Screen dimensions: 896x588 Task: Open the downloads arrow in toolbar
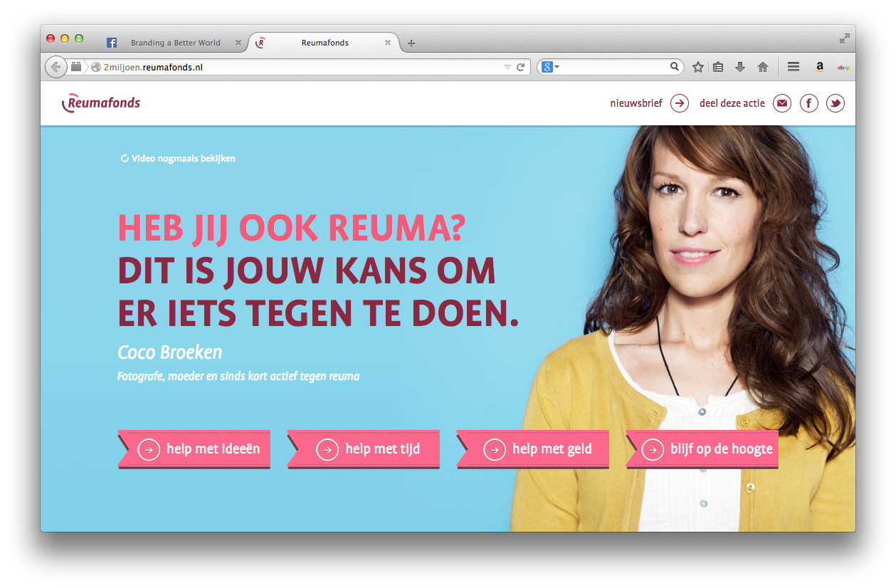coord(740,67)
